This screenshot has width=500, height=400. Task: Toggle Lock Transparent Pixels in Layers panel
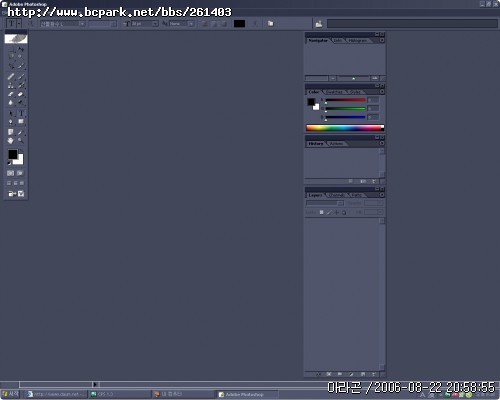tap(321, 212)
